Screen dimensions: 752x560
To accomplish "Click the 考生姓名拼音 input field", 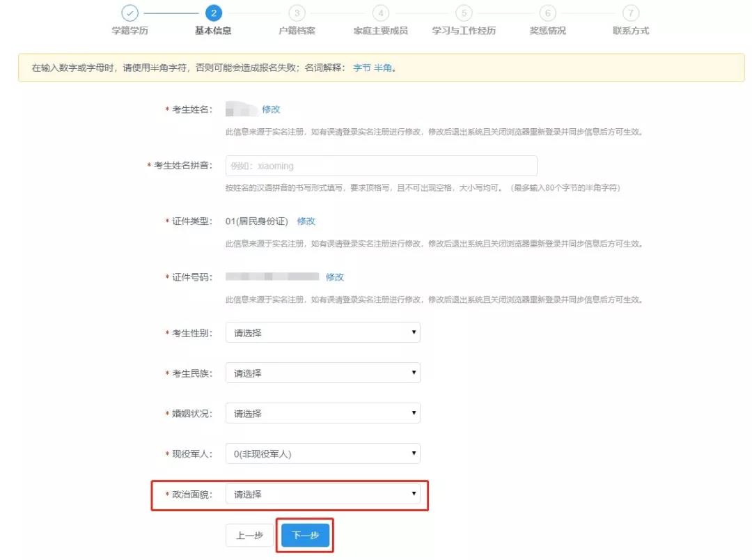I will pos(382,165).
